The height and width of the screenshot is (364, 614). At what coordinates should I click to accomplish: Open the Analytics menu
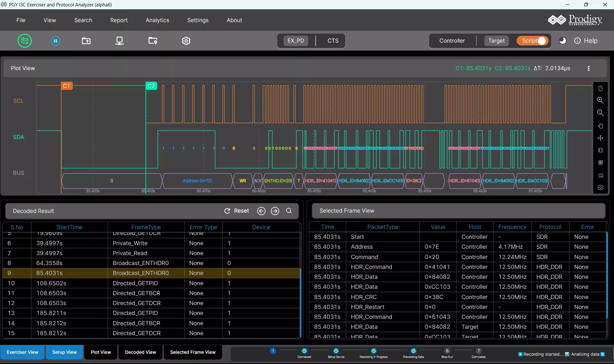click(x=157, y=20)
